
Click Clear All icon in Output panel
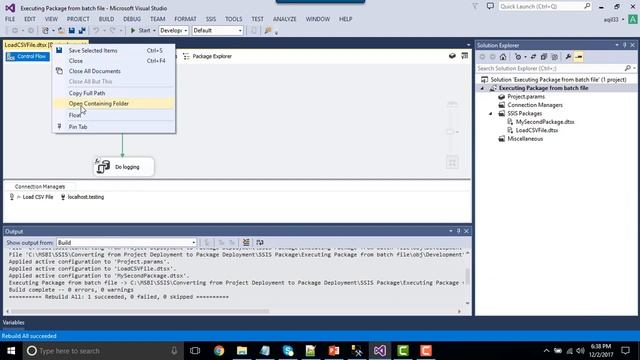[x=246, y=242]
